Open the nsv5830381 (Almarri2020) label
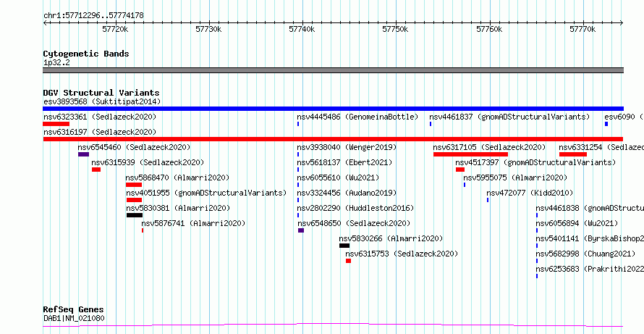Screen dimensions: 644x334 click(x=178, y=208)
